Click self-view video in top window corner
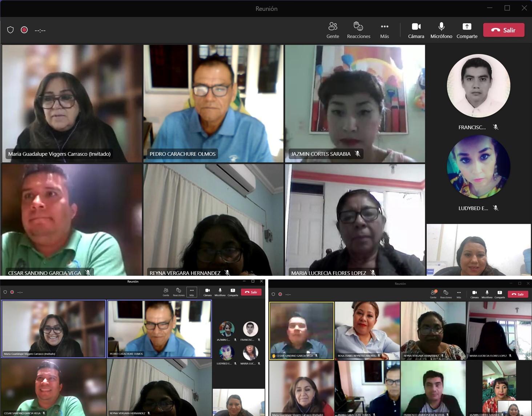This screenshot has width=532, height=416. pos(479,250)
